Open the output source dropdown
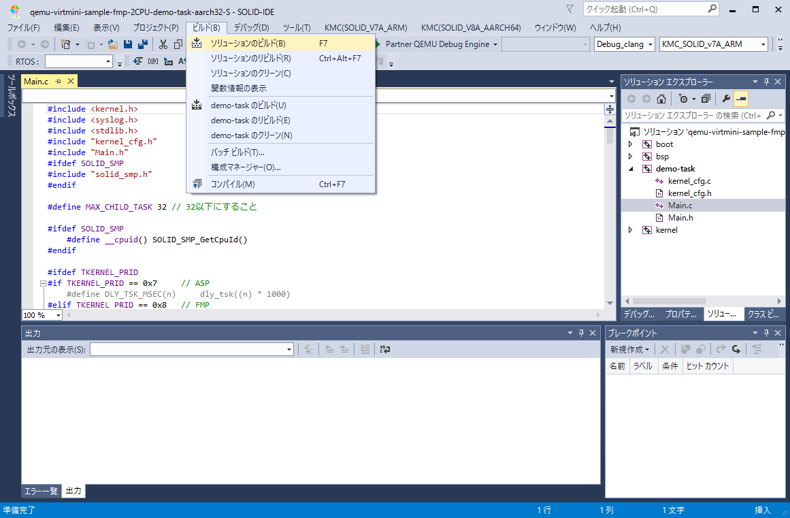This screenshot has height=518, width=790. pos(289,349)
